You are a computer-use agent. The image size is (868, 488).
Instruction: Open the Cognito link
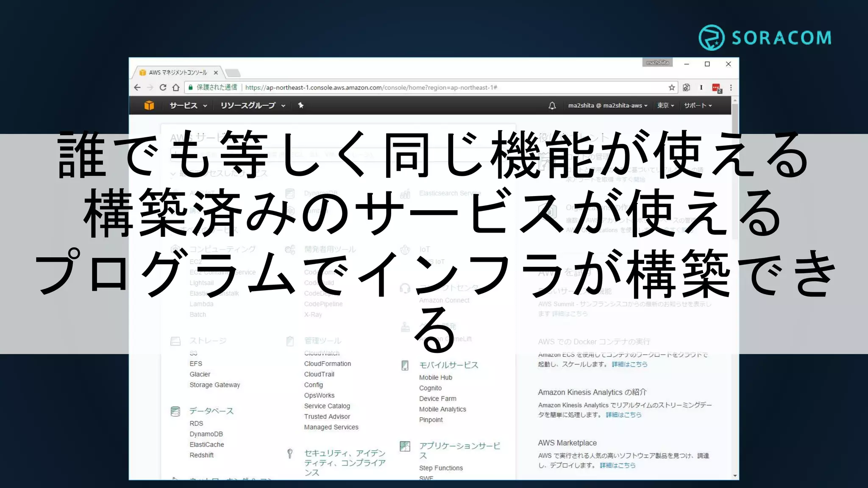430,388
